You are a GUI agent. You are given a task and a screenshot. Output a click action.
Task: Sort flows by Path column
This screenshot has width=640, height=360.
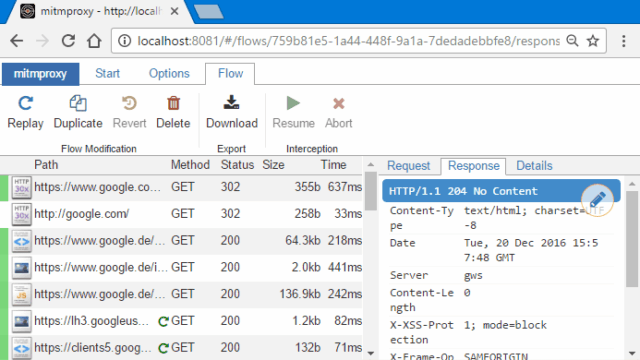pyautogui.click(x=46, y=165)
